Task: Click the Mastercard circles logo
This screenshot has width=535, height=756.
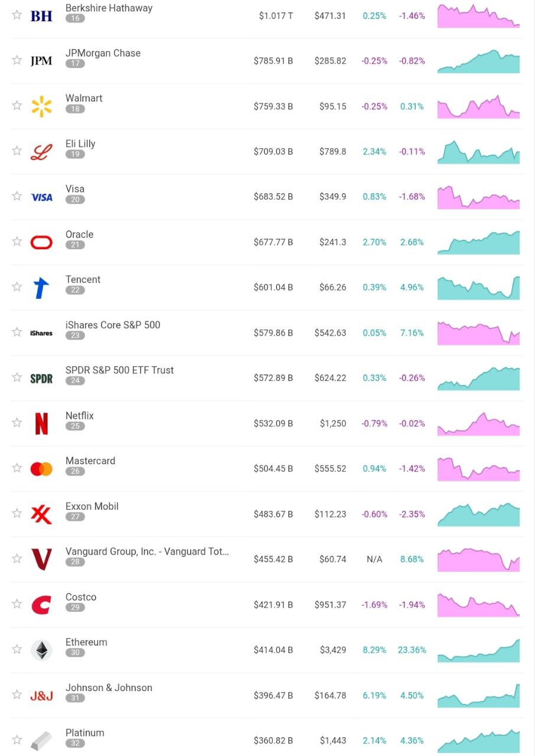Action: pos(41,469)
